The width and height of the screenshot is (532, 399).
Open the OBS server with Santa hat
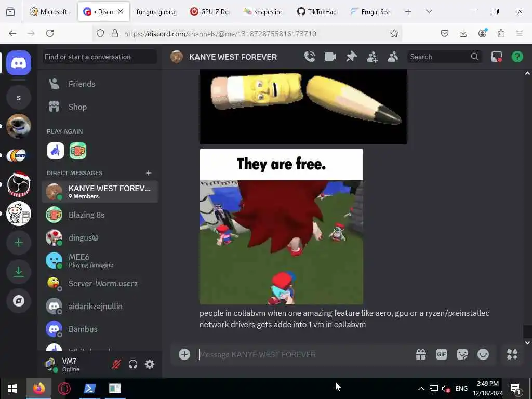(19, 184)
